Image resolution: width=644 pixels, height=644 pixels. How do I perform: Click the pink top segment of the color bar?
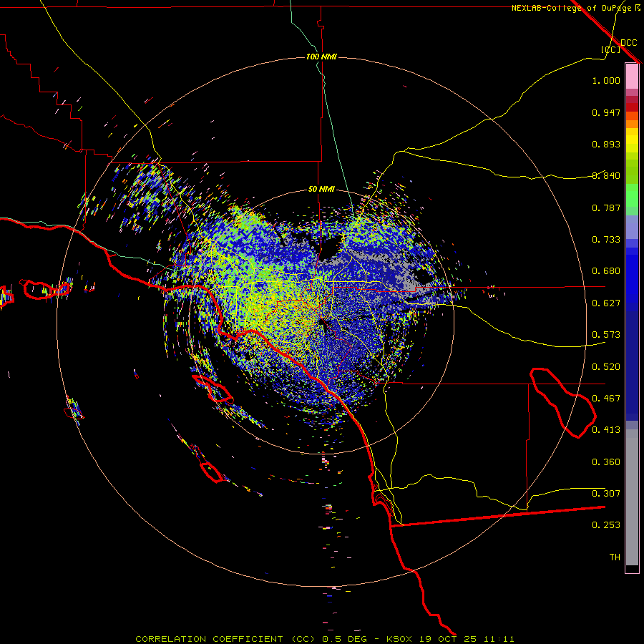[x=632, y=77]
